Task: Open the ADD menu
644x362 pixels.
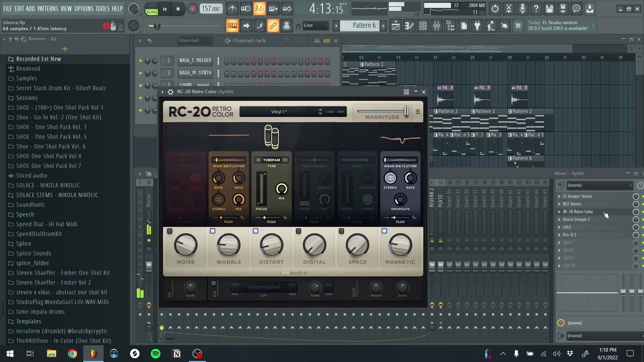Action: point(31,9)
